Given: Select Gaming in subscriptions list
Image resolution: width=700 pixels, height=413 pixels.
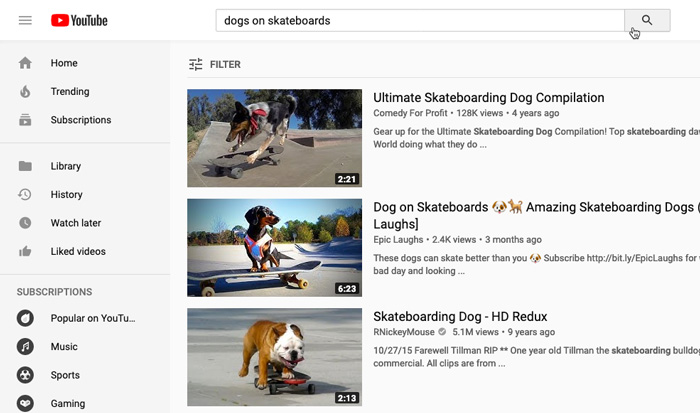Looking at the screenshot, I should click(68, 404).
